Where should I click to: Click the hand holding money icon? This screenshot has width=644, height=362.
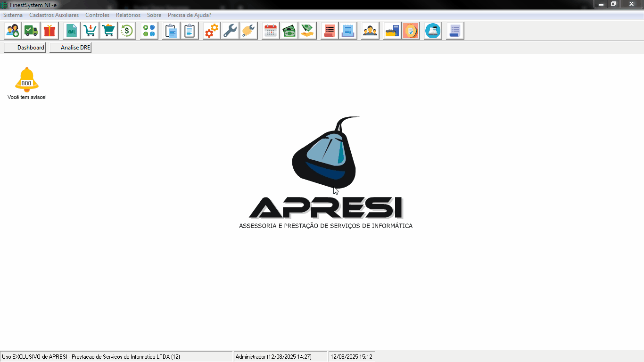click(x=307, y=31)
